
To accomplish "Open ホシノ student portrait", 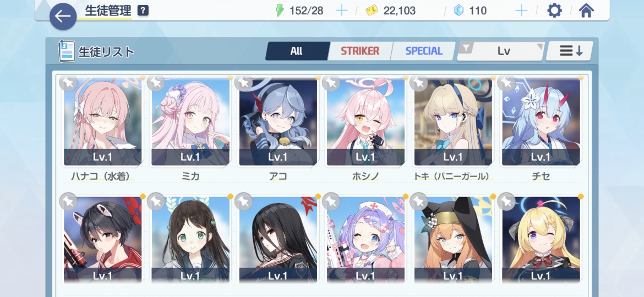I will pyautogui.click(x=365, y=122).
